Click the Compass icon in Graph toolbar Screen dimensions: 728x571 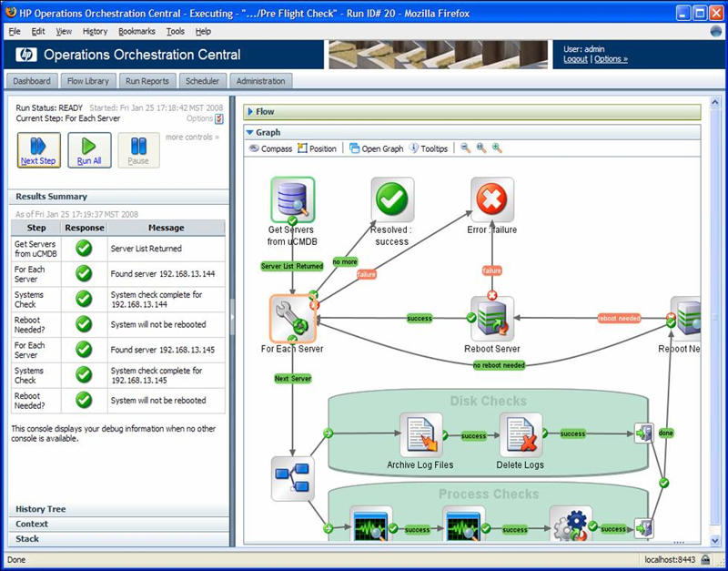point(254,148)
